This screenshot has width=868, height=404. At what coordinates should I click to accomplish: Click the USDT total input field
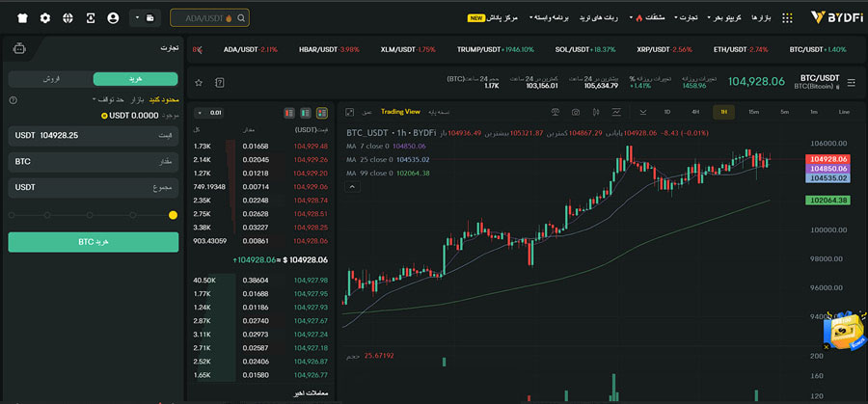[93, 188]
